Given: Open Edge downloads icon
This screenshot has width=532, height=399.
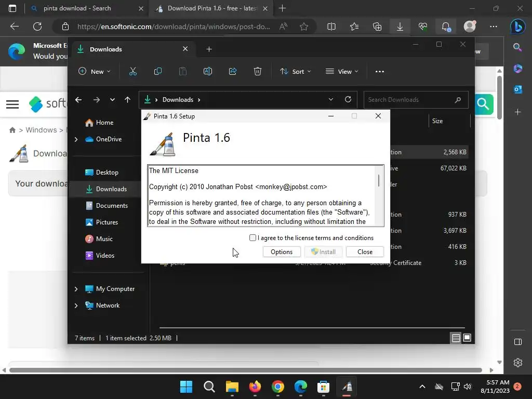Looking at the screenshot, I should (400, 26).
